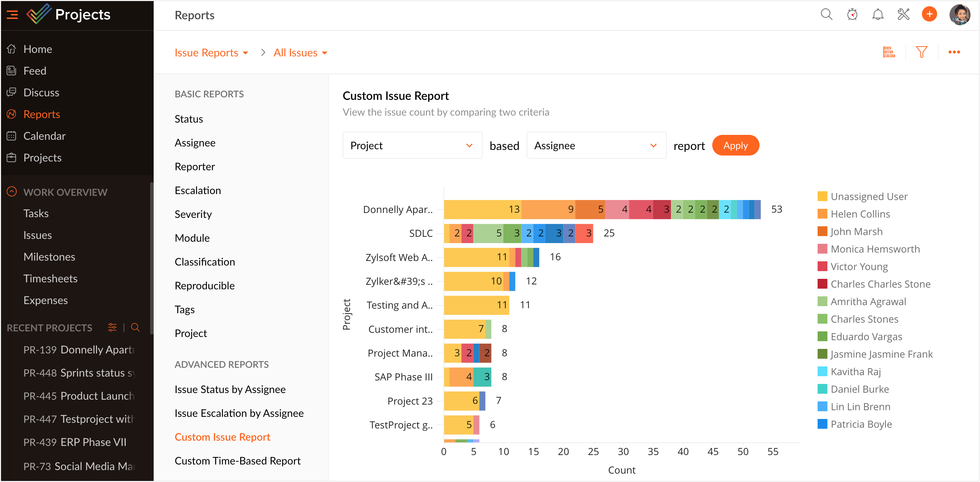This screenshot has height=482, width=980.
Task: Open the notifications bell
Action: [x=877, y=15]
